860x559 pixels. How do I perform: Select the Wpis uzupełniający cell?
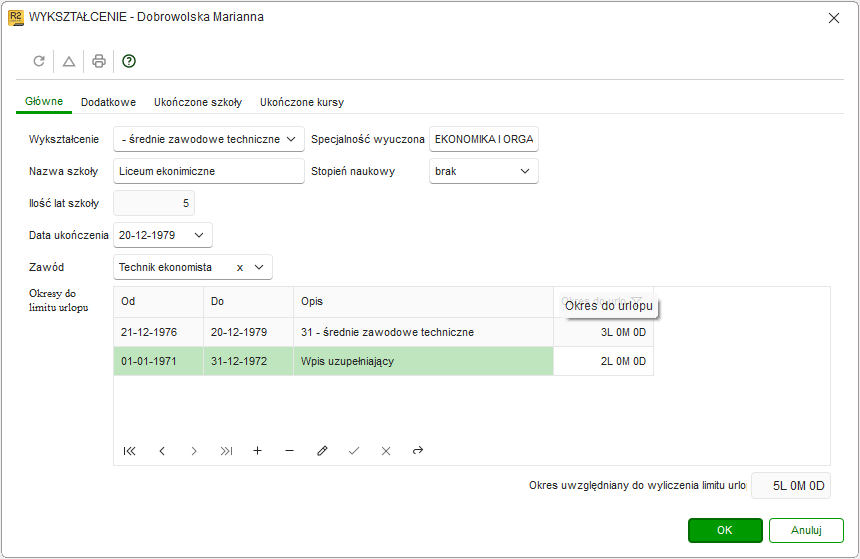pyautogui.click(x=423, y=362)
